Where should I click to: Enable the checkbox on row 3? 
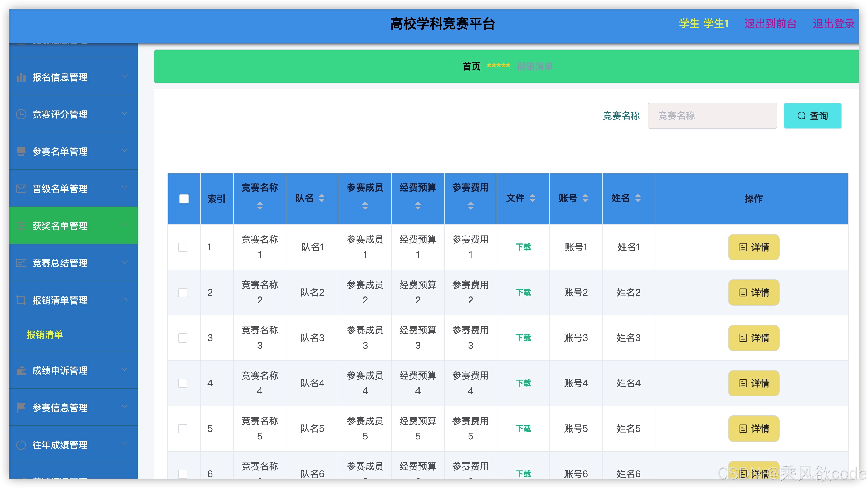pos(183,338)
